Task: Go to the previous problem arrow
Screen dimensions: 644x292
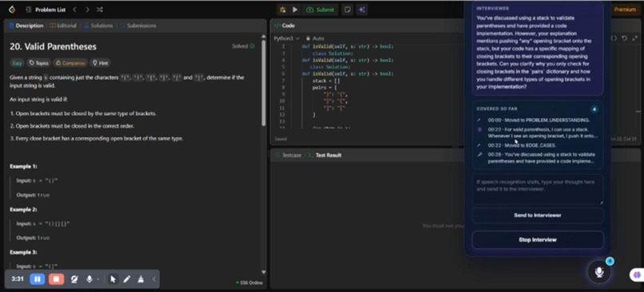Action: point(74,10)
